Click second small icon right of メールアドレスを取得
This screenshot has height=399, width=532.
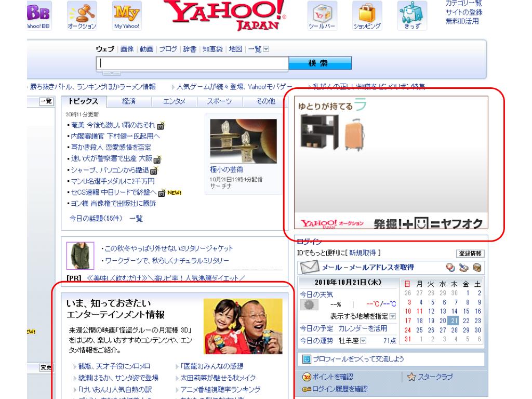click(464, 268)
